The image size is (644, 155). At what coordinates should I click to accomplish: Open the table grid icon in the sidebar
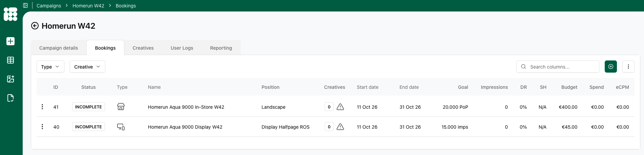pyautogui.click(x=10, y=60)
